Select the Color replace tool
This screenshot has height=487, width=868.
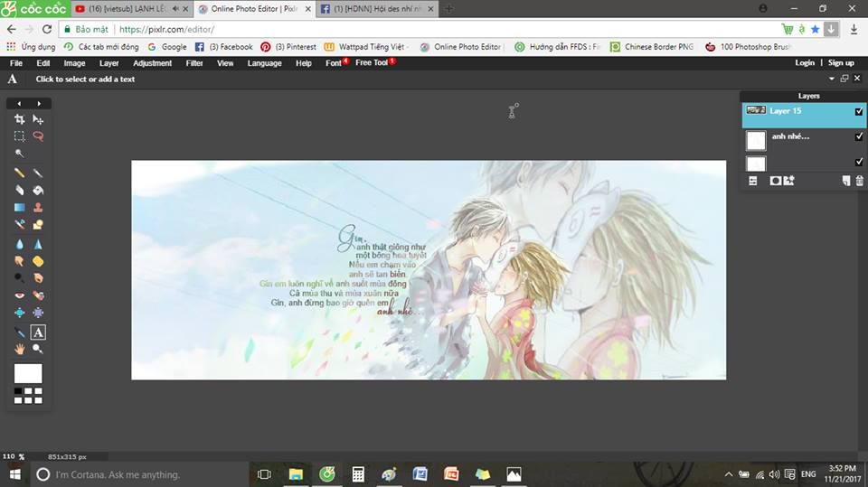tap(19, 225)
